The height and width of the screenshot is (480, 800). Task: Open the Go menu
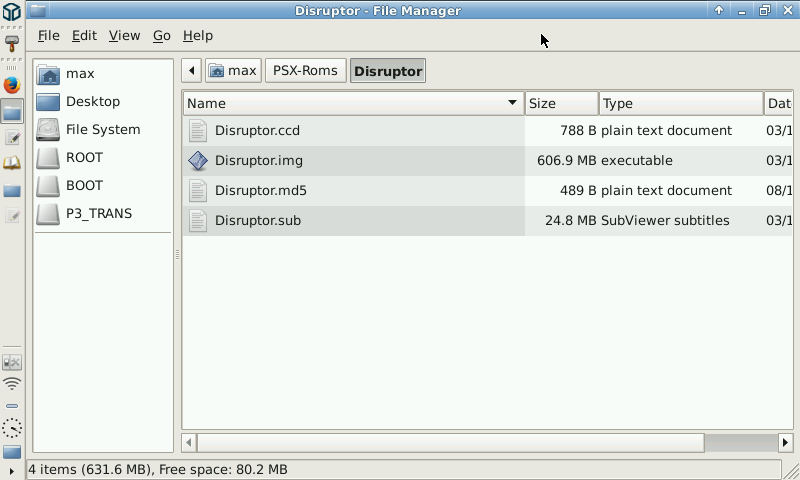pyautogui.click(x=161, y=35)
